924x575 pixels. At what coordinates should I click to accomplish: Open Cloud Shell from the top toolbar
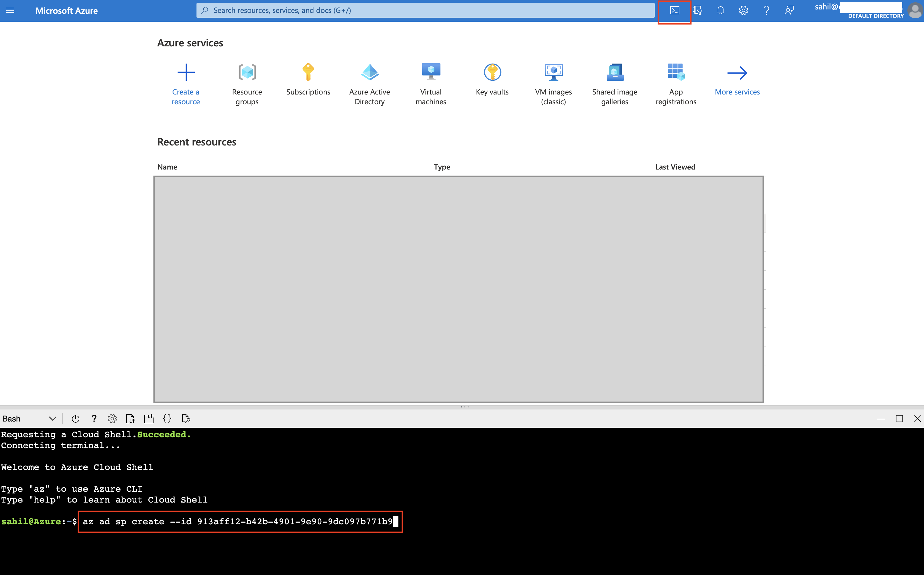pos(675,10)
